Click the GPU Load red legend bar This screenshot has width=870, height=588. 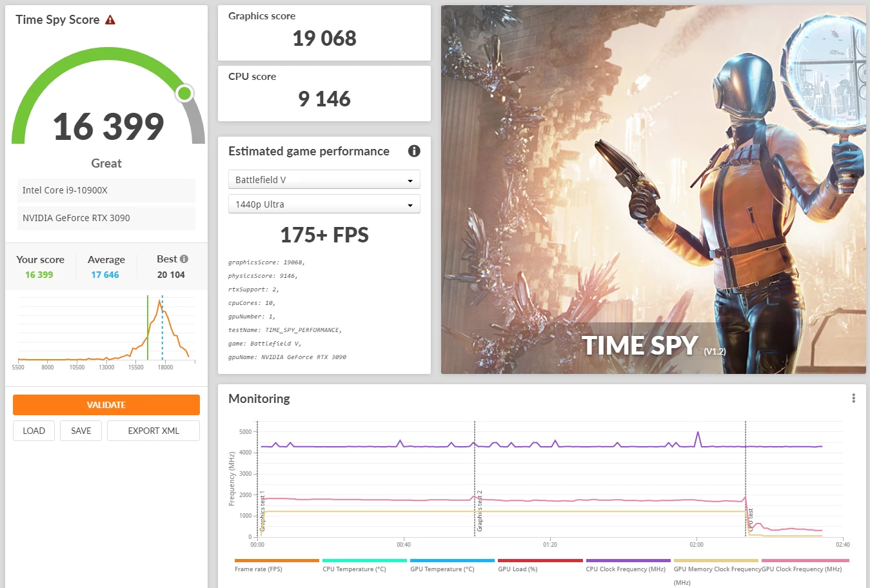[x=540, y=561]
